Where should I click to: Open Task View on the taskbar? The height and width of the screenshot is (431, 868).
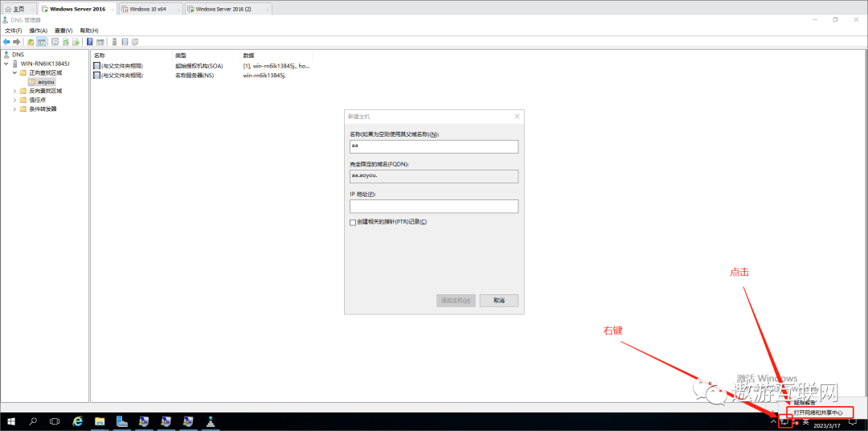coord(55,421)
